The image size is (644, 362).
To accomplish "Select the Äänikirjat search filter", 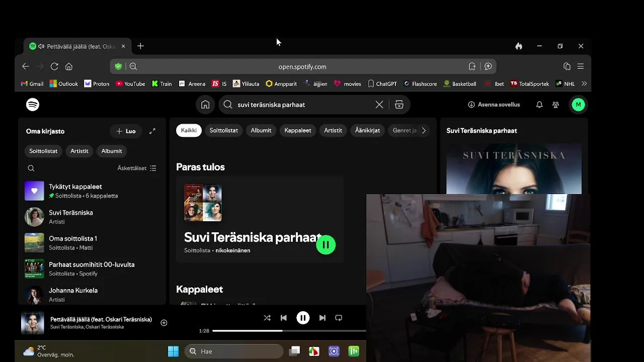I will pyautogui.click(x=368, y=130).
